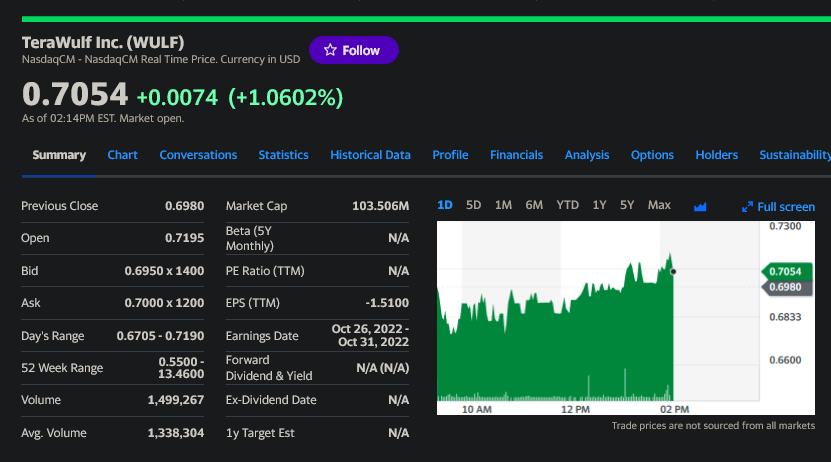
Task: Open the Financials tab
Action: coord(516,155)
